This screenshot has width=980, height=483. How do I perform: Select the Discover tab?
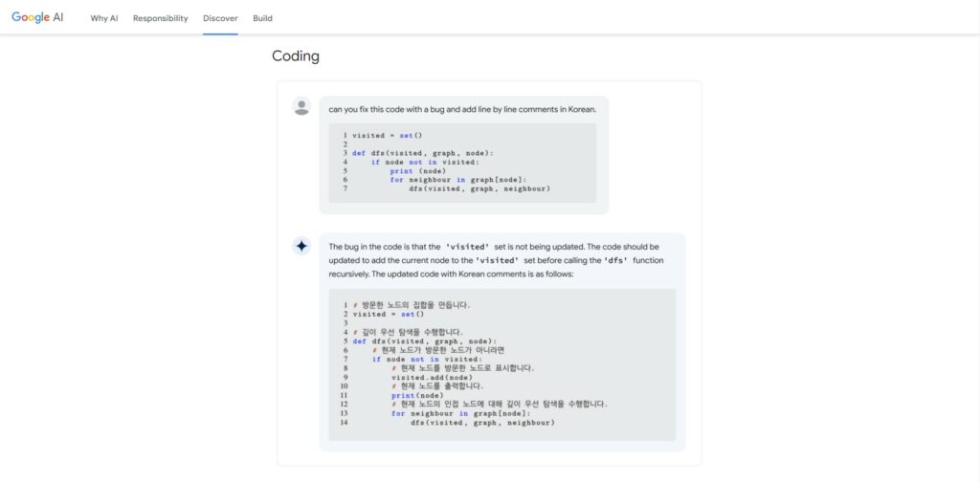(220, 18)
